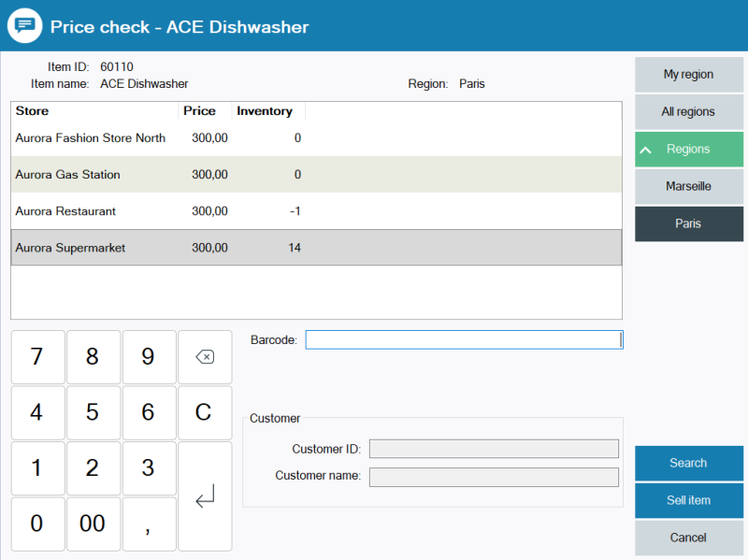Select the Marseille region

[x=689, y=187]
